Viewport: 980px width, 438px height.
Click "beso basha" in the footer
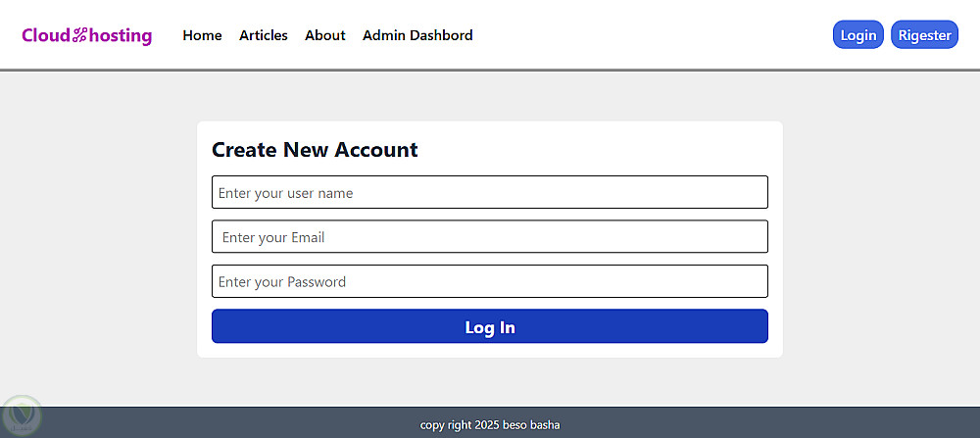pos(531,425)
